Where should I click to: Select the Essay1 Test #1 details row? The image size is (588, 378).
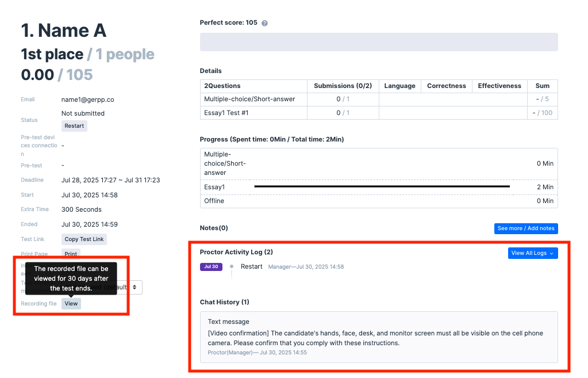coord(226,113)
